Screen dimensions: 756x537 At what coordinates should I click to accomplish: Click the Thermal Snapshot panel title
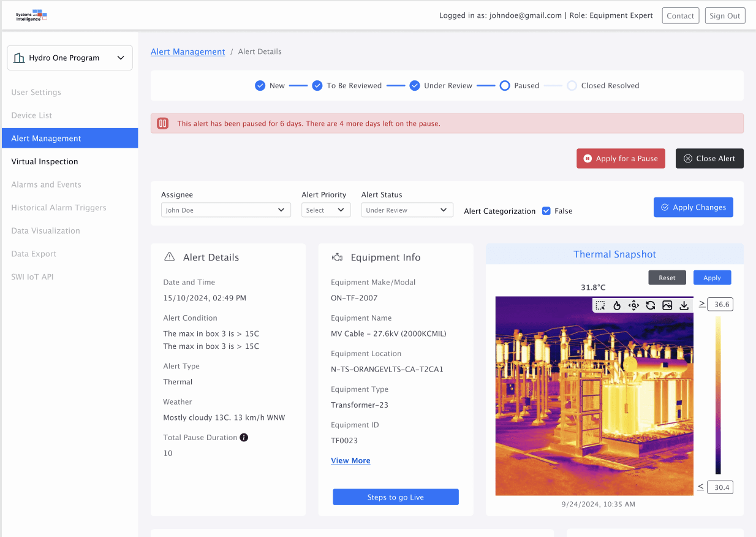point(614,254)
